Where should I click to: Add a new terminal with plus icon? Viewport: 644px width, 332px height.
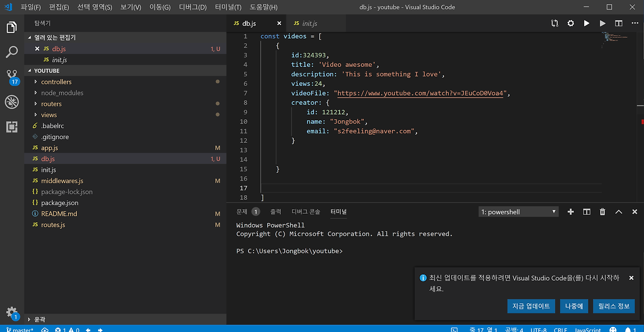pyautogui.click(x=570, y=212)
